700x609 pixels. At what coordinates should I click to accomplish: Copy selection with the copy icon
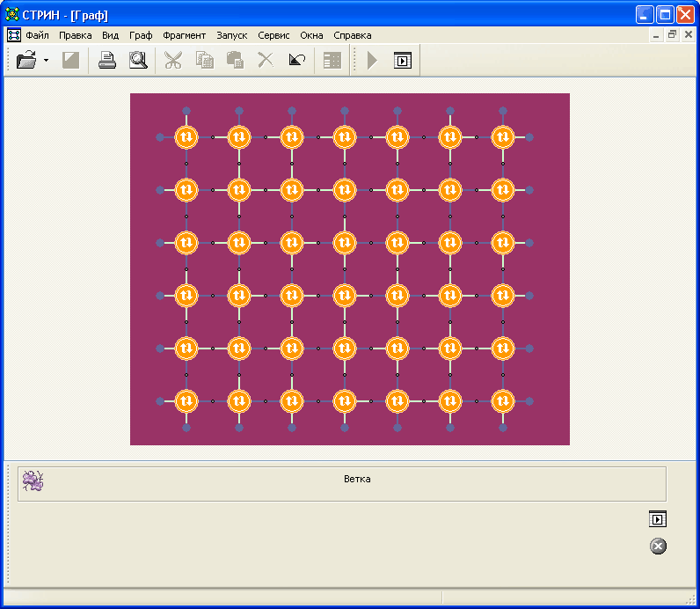(205, 60)
